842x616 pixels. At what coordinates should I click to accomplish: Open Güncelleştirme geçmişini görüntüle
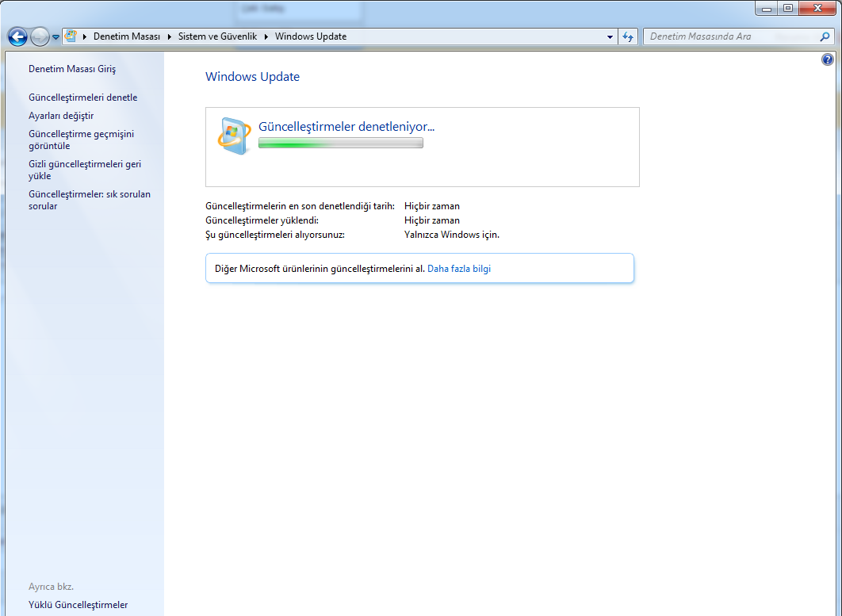(81, 140)
